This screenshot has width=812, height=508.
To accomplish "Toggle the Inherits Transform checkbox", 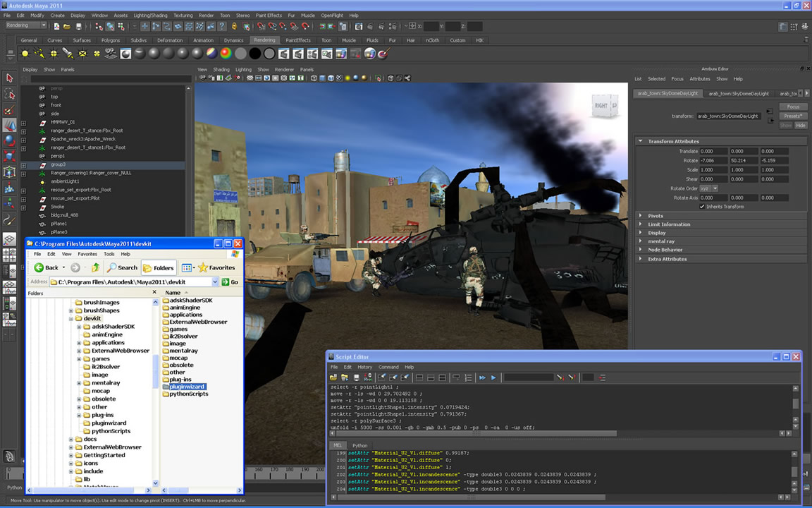I will tap(702, 206).
